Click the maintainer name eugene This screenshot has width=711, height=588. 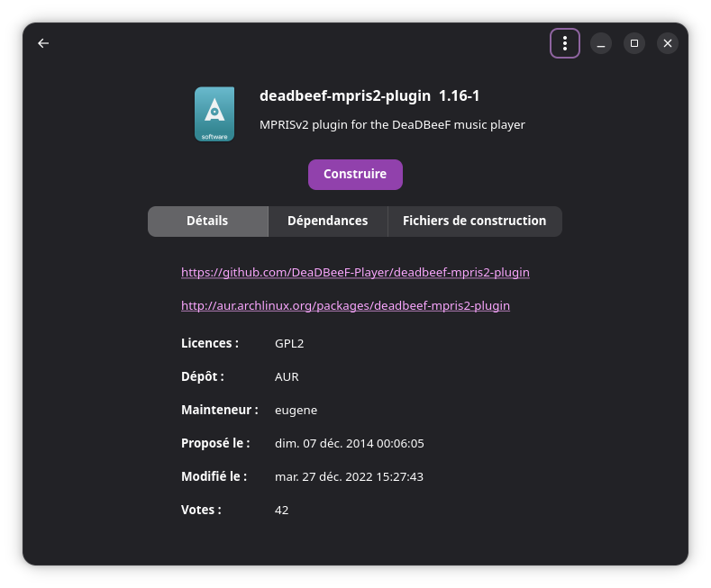[x=296, y=411]
